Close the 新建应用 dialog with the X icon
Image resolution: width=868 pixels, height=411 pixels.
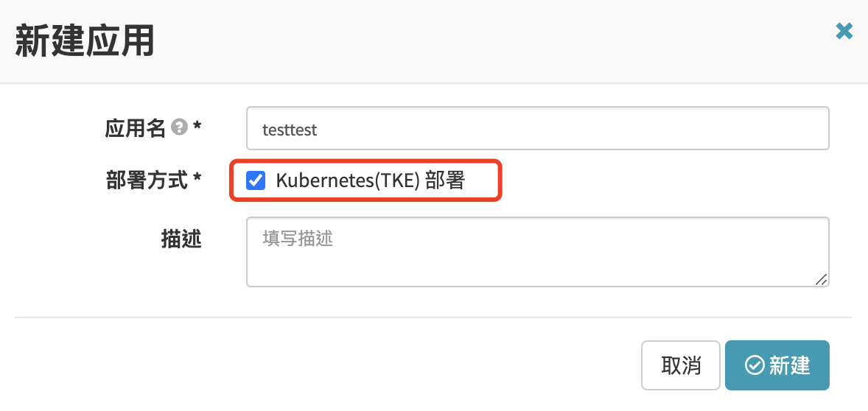click(844, 31)
